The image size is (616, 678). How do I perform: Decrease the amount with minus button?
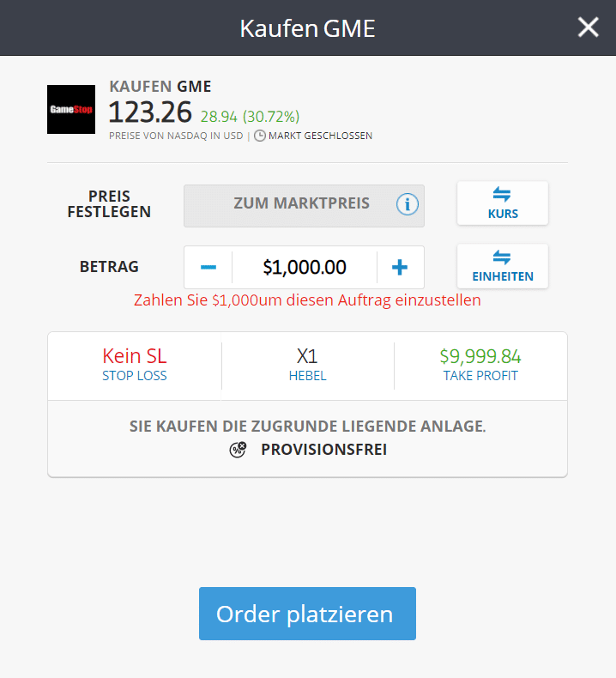coord(208,267)
